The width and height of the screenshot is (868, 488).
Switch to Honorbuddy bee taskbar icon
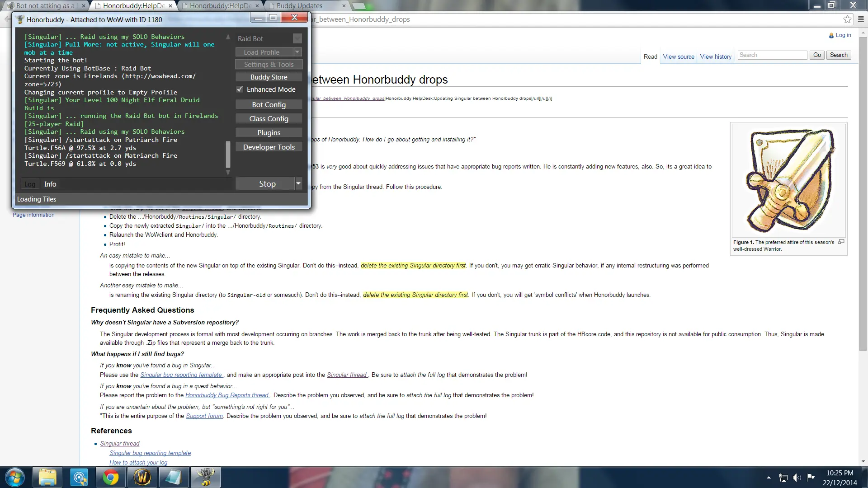206,478
